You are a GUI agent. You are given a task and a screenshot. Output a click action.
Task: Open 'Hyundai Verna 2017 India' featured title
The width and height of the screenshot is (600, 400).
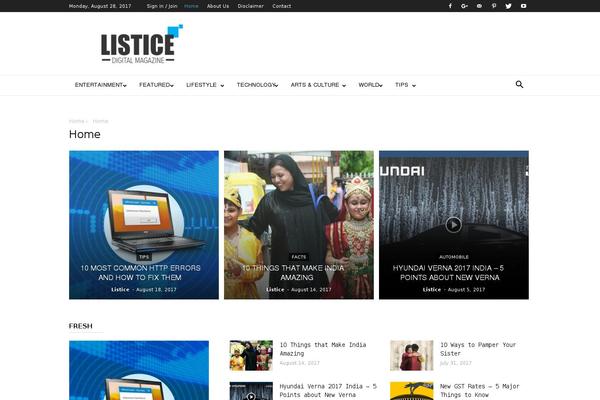(x=448, y=273)
